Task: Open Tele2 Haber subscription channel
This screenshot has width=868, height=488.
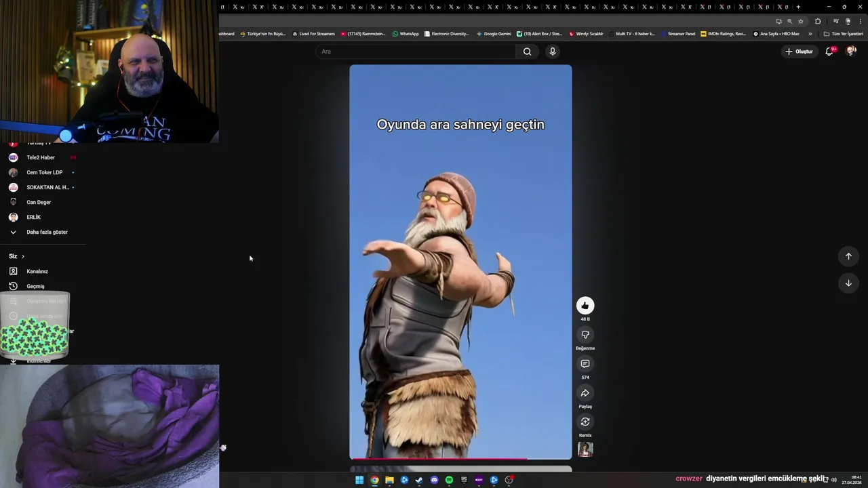Action: pyautogui.click(x=42, y=157)
